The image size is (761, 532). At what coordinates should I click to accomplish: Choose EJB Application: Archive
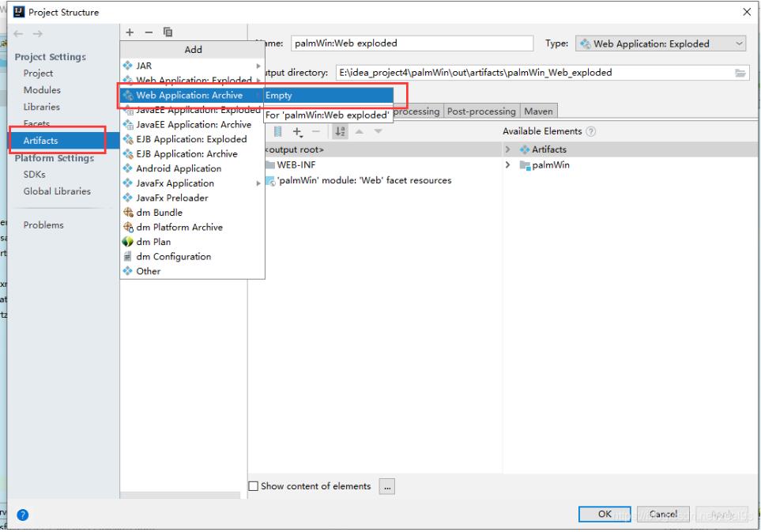coord(192,154)
